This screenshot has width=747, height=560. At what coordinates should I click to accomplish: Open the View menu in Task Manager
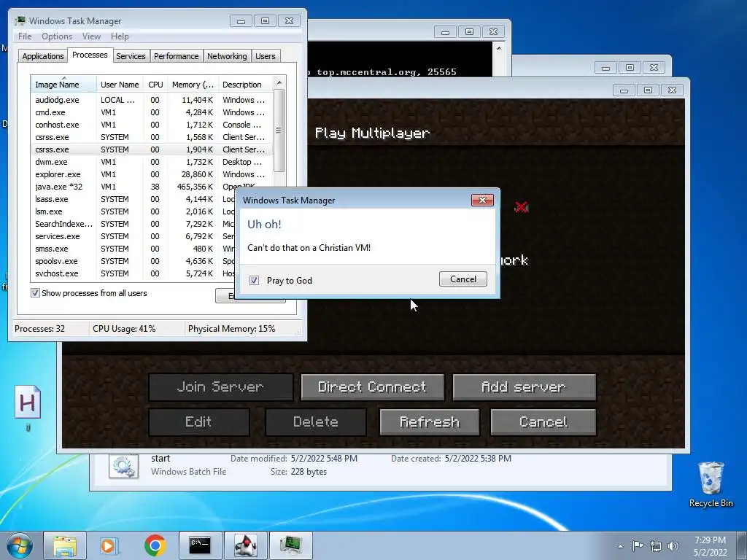91,36
